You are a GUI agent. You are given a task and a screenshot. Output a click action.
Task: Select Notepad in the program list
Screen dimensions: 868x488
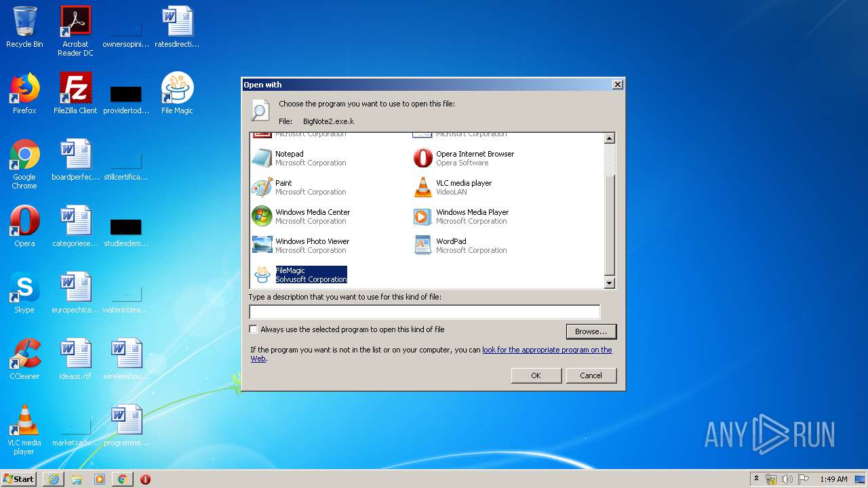tap(298, 158)
